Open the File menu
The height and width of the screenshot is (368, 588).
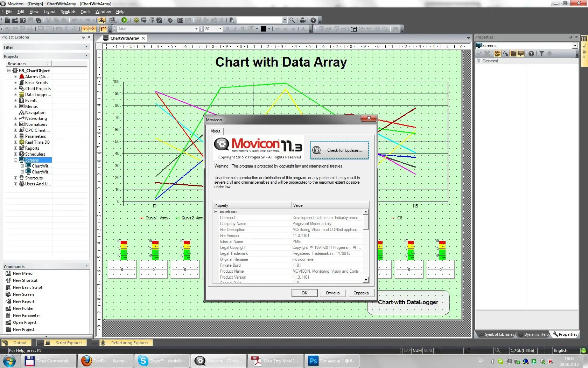9,12
